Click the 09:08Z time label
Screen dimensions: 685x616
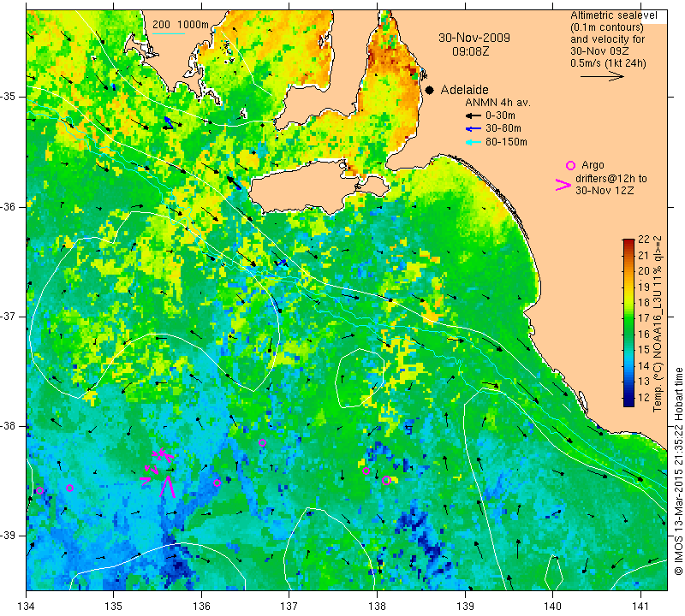470,51
